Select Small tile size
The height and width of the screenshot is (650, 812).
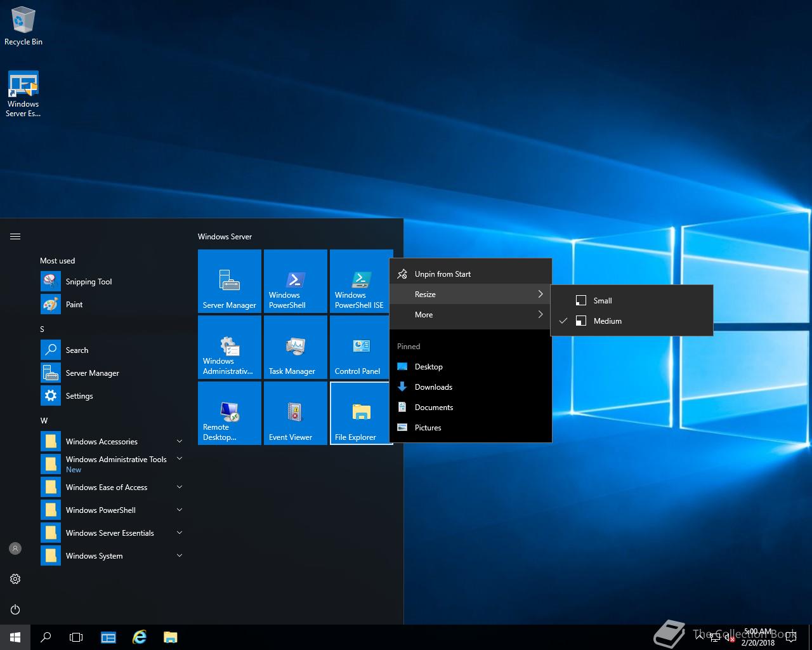[x=632, y=301]
